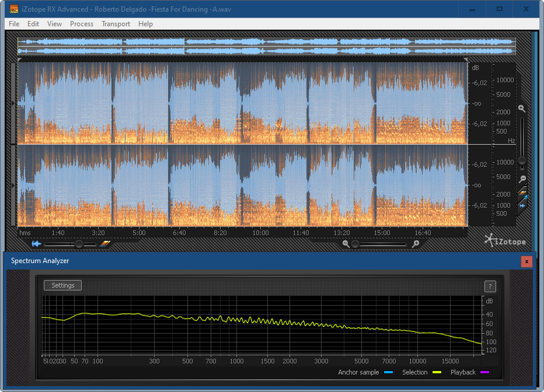Viewport: 544px width, 392px height.
Task: Click the Settings button in Spectrum Analyzer
Action: coord(63,285)
